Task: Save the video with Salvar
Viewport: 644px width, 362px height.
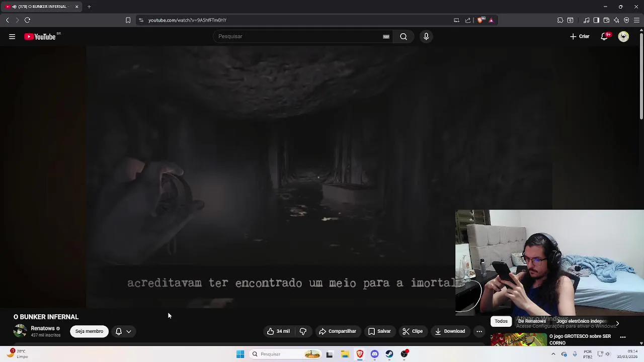Action: (379, 331)
